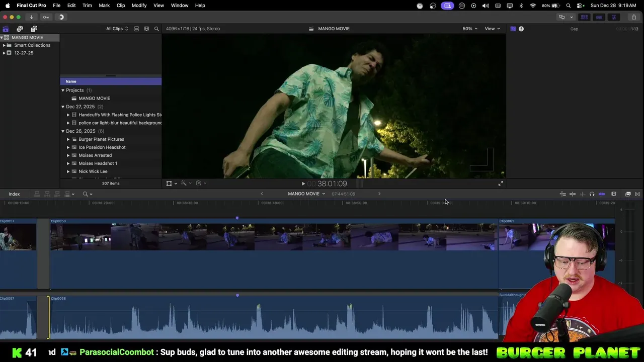644x362 pixels.
Task: Open clip appearance and filtering options
Action: 146,29
